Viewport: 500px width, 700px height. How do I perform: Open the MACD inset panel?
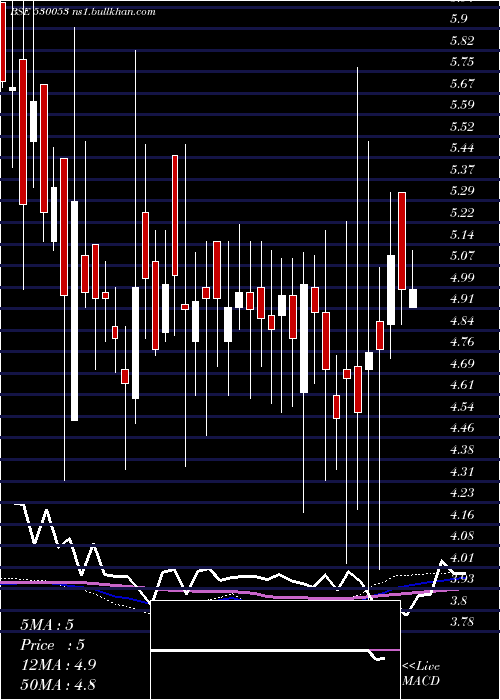tap(275, 650)
